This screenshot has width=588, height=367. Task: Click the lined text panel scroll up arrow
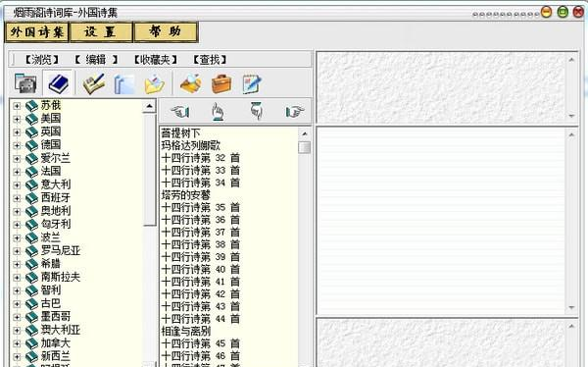pyautogui.click(x=572, y=134)
